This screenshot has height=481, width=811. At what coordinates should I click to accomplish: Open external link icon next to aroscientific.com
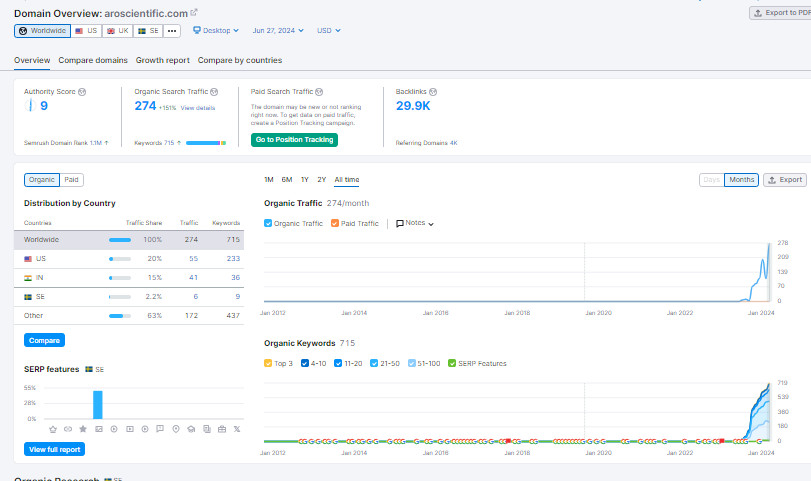coord(194,12)
